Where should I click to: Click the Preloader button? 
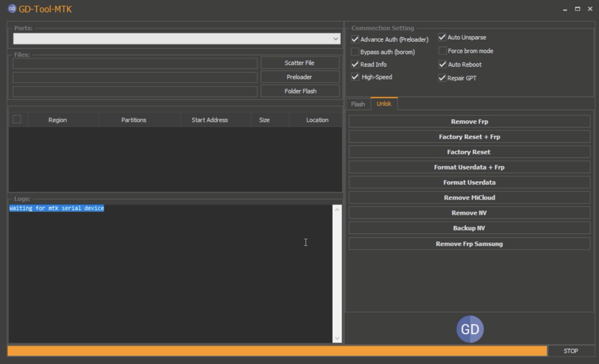click(299, 77)
